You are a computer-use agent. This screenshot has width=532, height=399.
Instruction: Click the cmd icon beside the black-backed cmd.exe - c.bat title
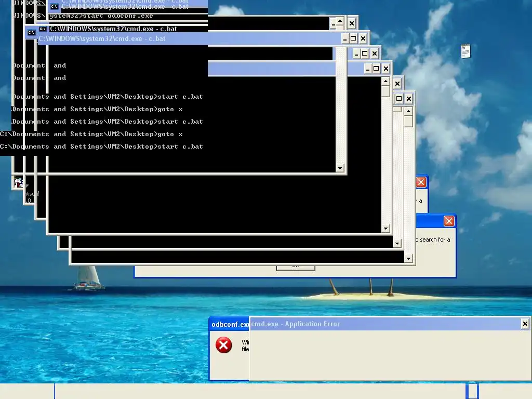pos(43,29)
